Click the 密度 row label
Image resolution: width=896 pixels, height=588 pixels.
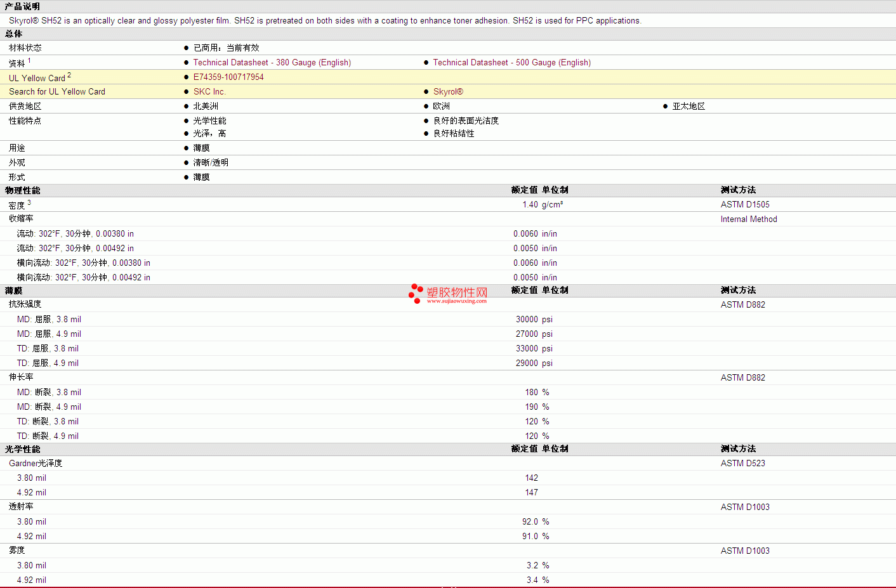(17, 206)
